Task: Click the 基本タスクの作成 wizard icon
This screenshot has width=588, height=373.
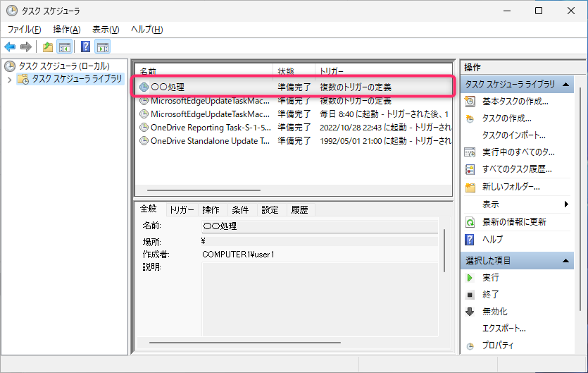Action: 470,102
